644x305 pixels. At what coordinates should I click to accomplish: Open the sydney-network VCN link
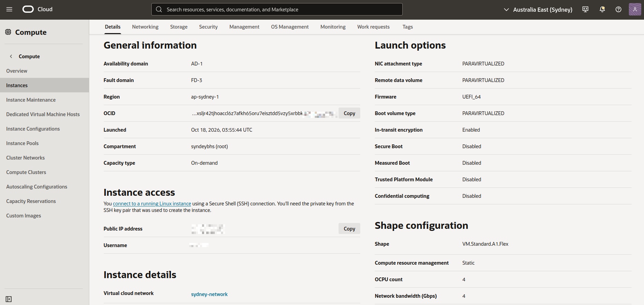coord(209,294)
